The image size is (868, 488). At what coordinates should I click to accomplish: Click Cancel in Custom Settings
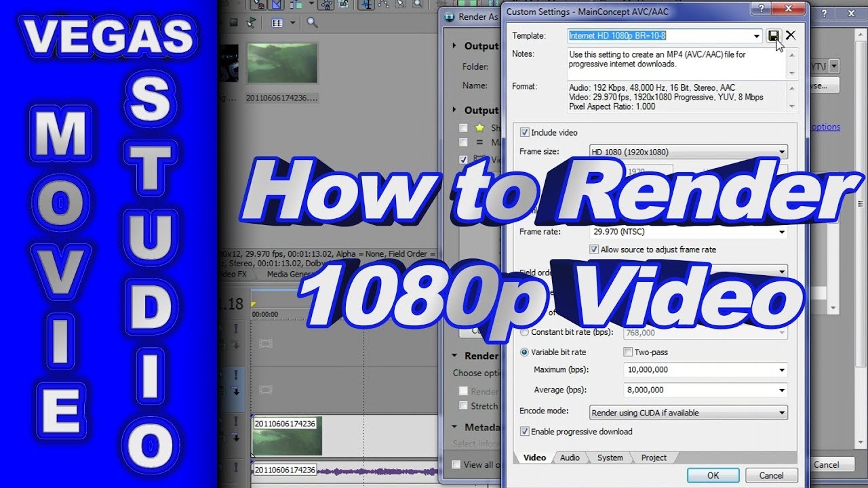point(771,475)
